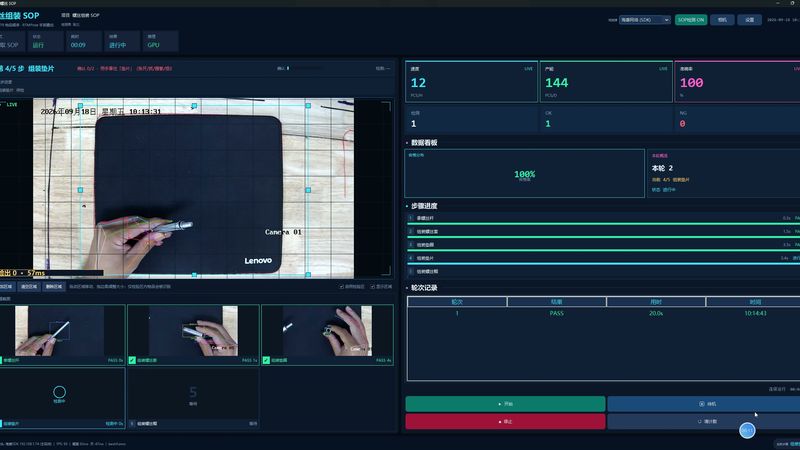The height and width of the screenshot is (450, 800).
Task: Sort by the 结果 column header
Action: [x=557, y=302]
